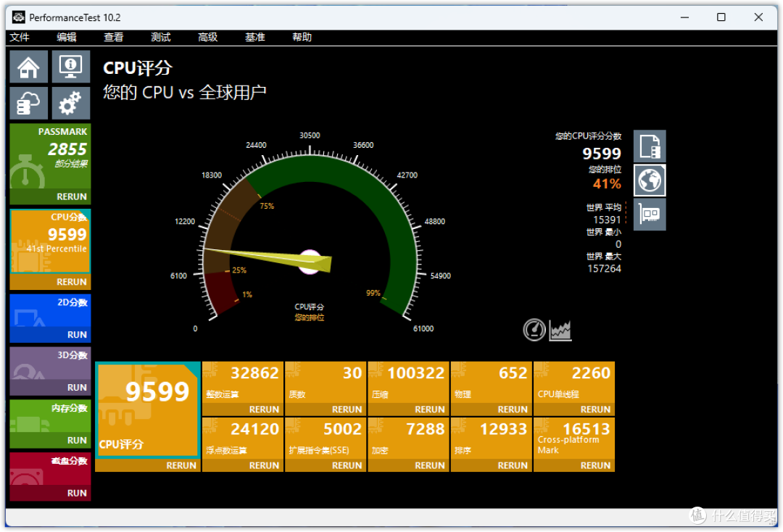Select the globe world comparison icon
783x532 pixels.
[650, 180]
